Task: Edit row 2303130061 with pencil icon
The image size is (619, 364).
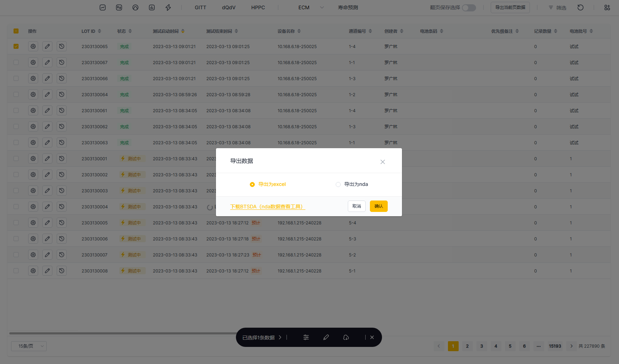Action: (47, 110)
